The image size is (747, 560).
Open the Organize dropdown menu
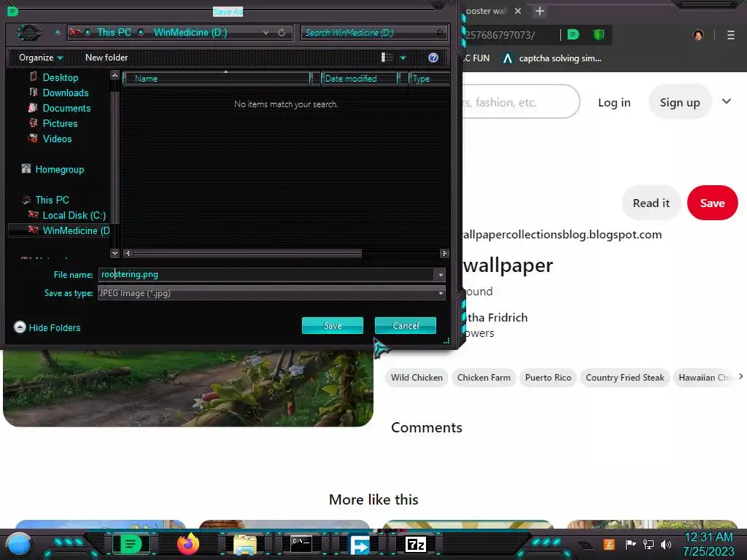pos(41,58)
